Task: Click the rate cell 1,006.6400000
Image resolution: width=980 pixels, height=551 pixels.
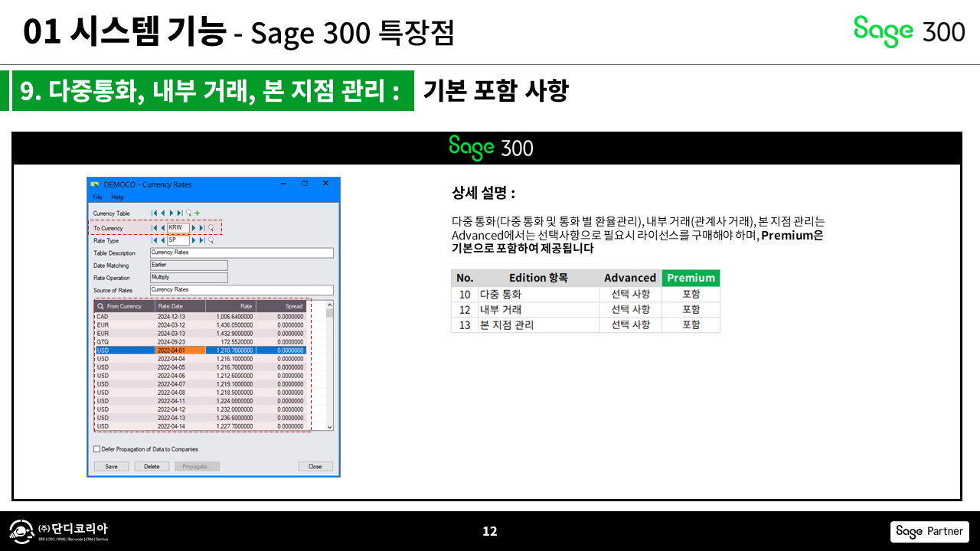Action: click(230, 316)
